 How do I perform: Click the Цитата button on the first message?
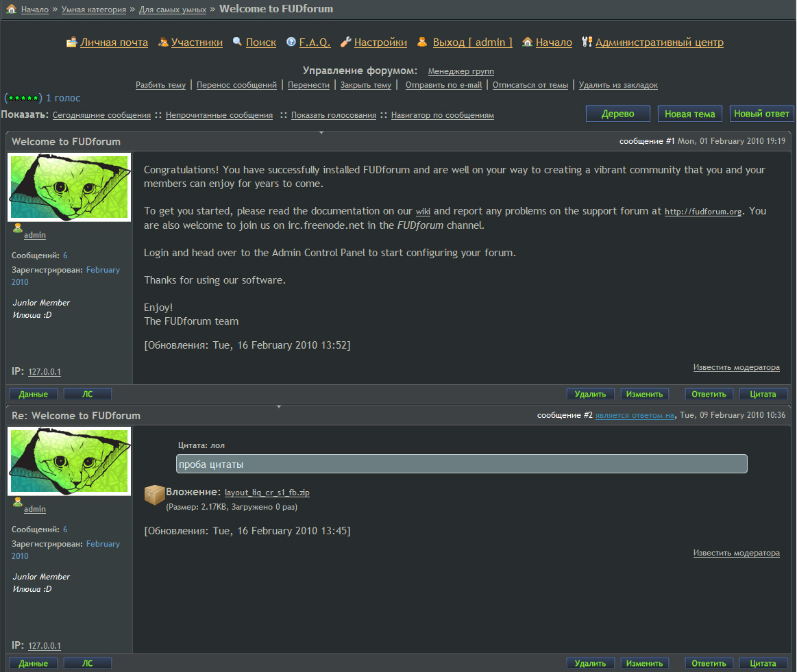[x=763, y=394]
